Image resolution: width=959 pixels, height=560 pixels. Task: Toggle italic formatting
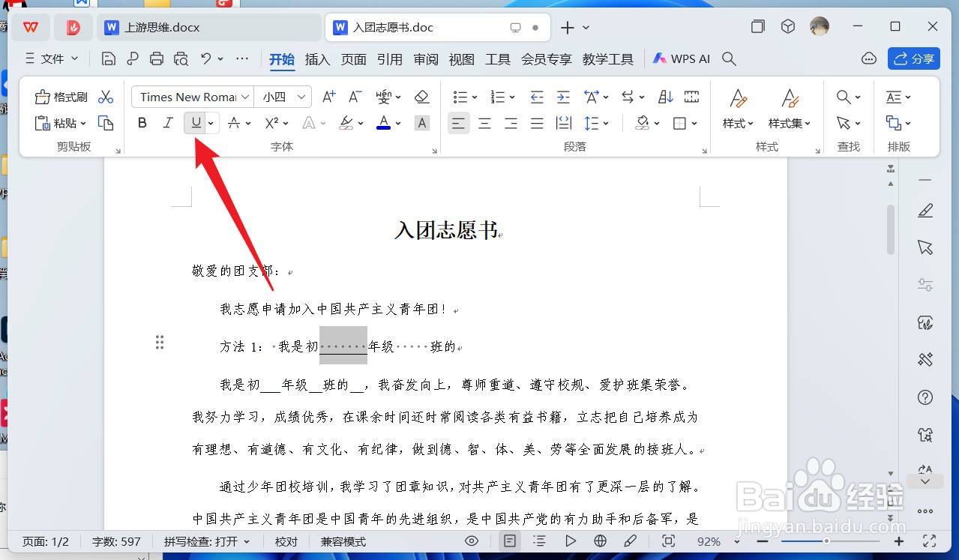click(168, 122)
